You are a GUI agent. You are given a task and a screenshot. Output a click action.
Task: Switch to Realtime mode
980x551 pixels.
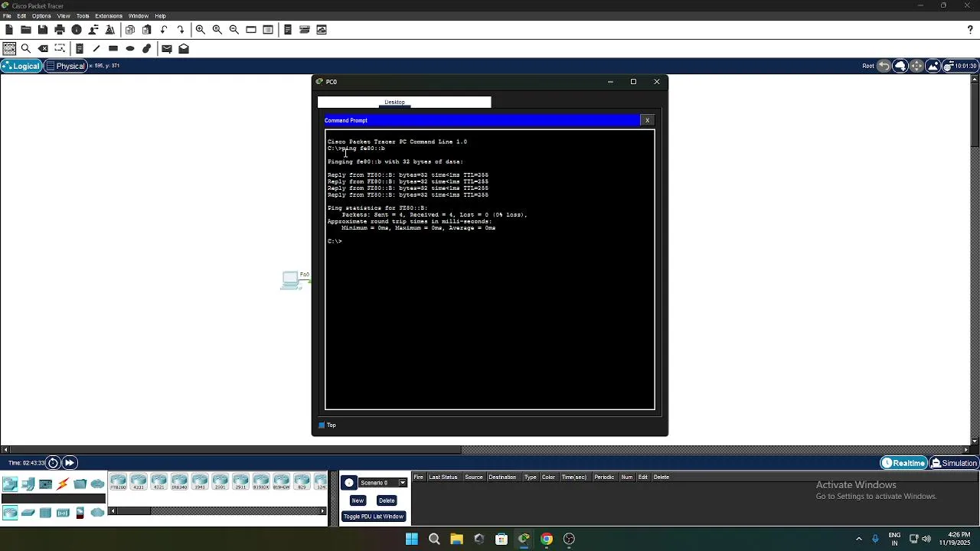tap(903, 463)
